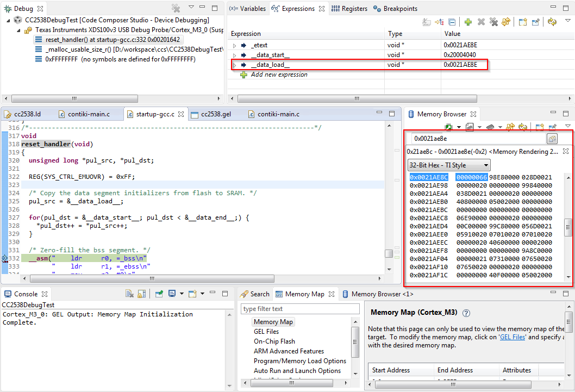This screenshot has height=392, width=575.
Task: Select GEL Files in Memory Map list
Action: pos(266,332)
